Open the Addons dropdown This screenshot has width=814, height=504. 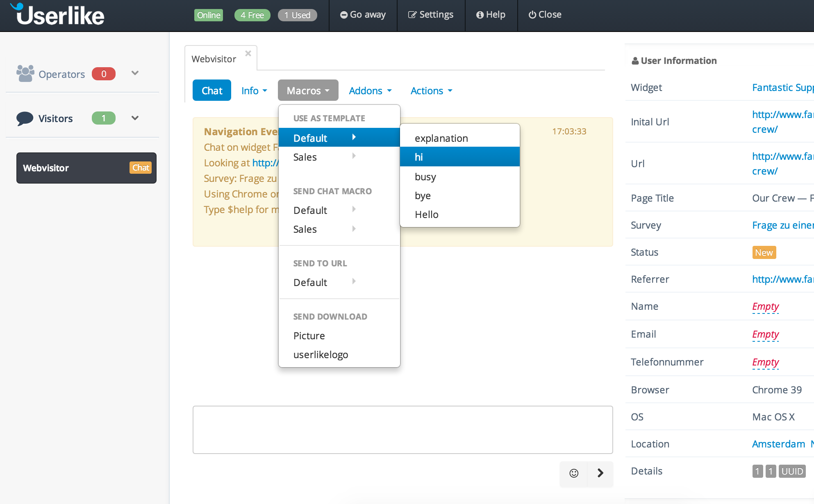point(370,91)
